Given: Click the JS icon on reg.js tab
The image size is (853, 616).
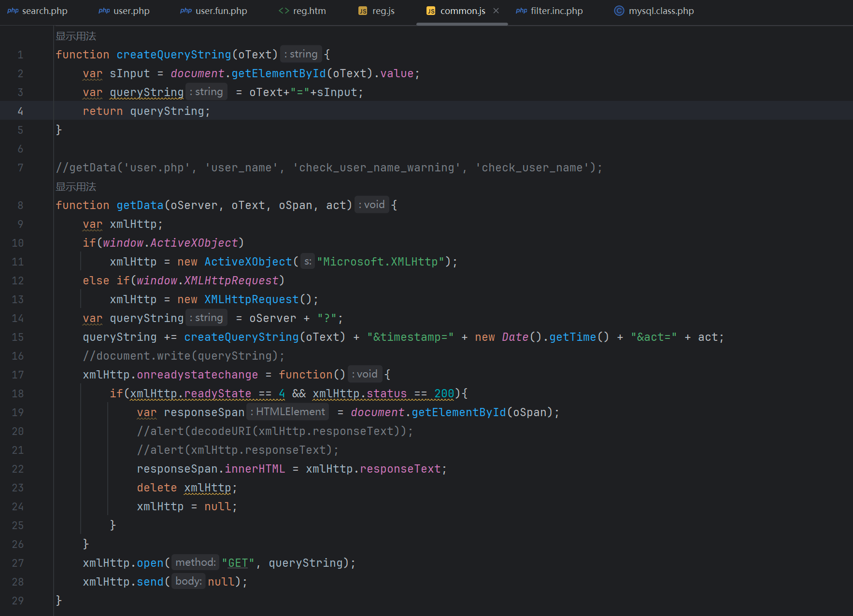Looking at the screenshot, I should point(363,11).
